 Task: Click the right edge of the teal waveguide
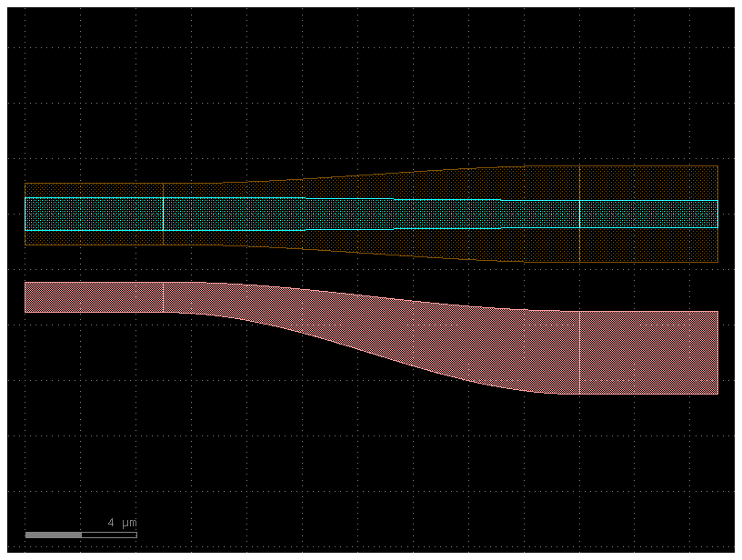point(717,215)
